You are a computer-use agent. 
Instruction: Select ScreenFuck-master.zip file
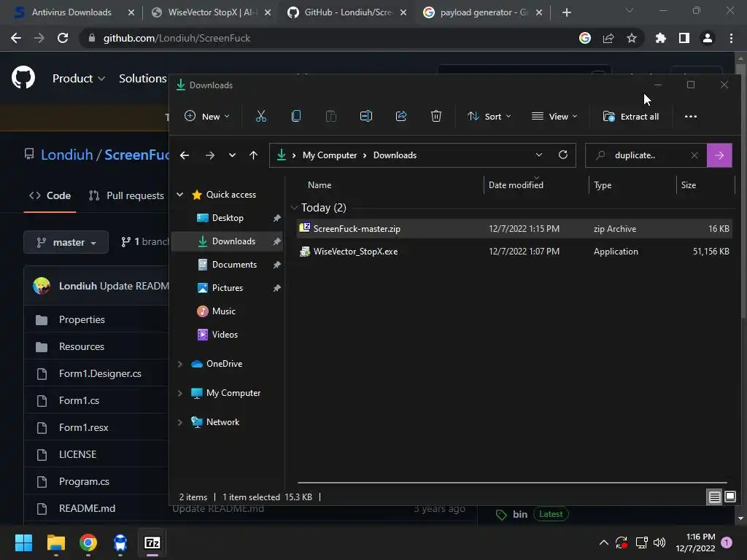[x=514, y=228]
